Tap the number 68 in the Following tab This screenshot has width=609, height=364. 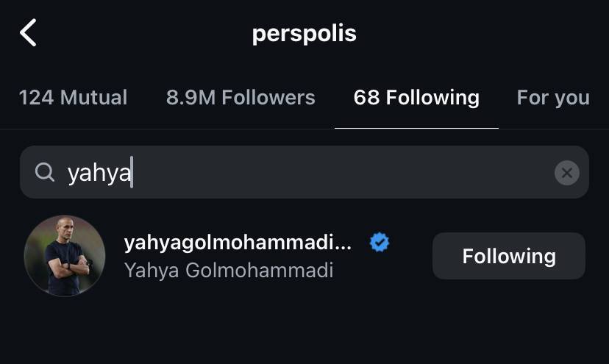[x=366, y=98]
